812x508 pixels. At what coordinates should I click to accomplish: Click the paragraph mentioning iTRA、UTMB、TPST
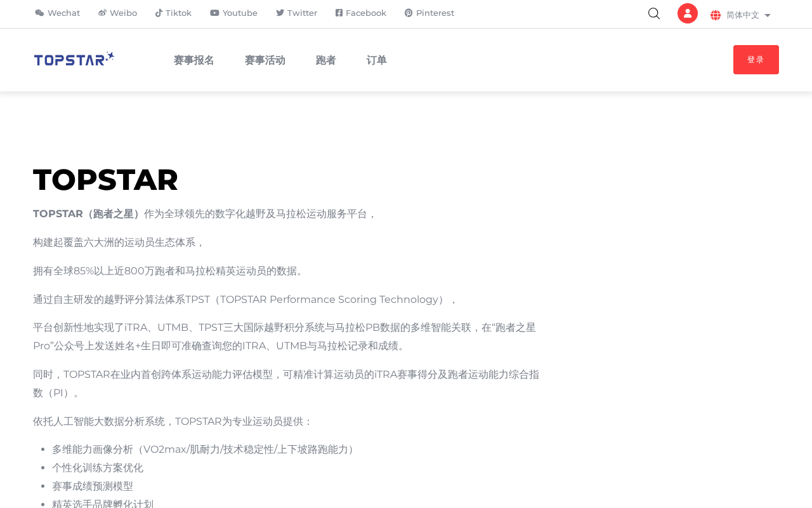[285, 337]
